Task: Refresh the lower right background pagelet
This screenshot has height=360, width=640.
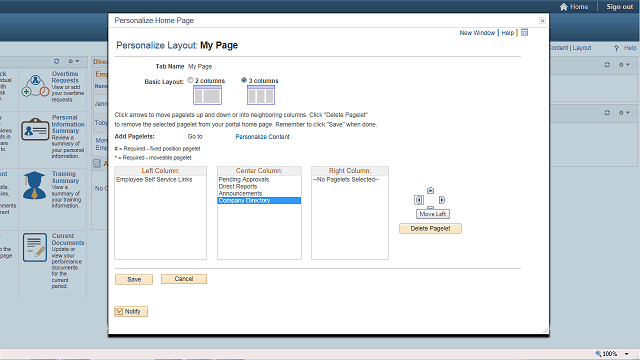Action: click(607, 113)
